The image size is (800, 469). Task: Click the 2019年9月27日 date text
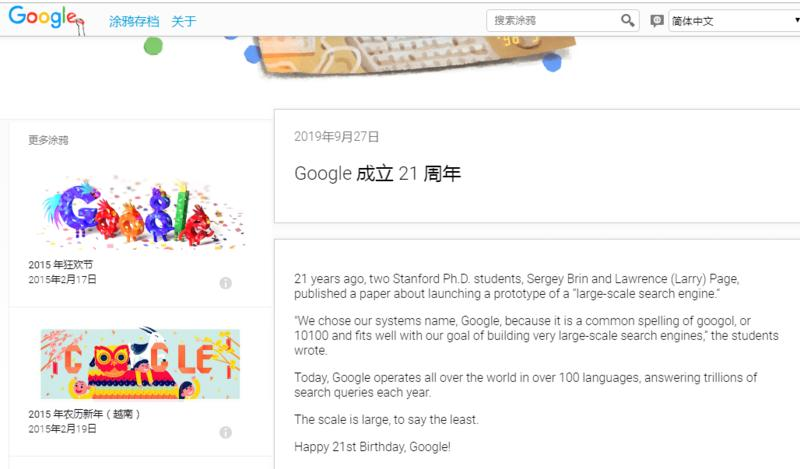(x=336, y=137)
